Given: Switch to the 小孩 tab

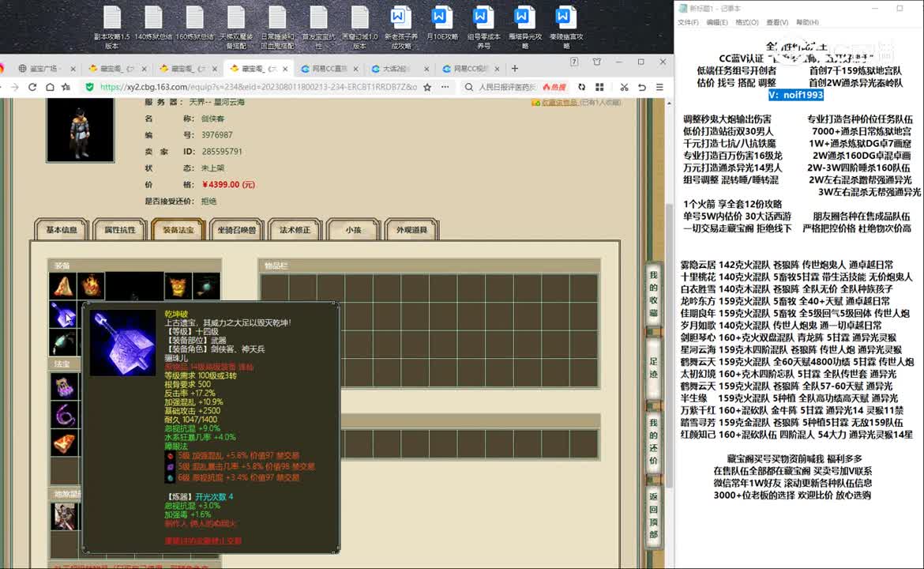Looking at the screenshot, I should pos(353,230).
